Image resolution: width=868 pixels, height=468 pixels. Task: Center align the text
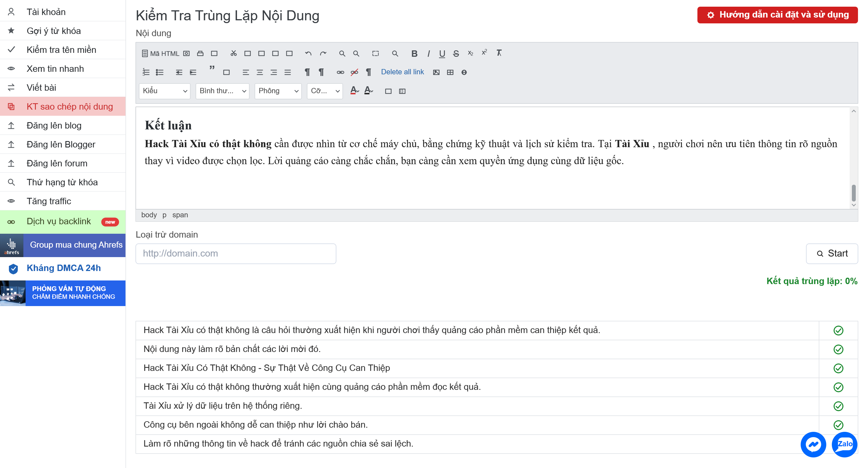tap(260, 72)
